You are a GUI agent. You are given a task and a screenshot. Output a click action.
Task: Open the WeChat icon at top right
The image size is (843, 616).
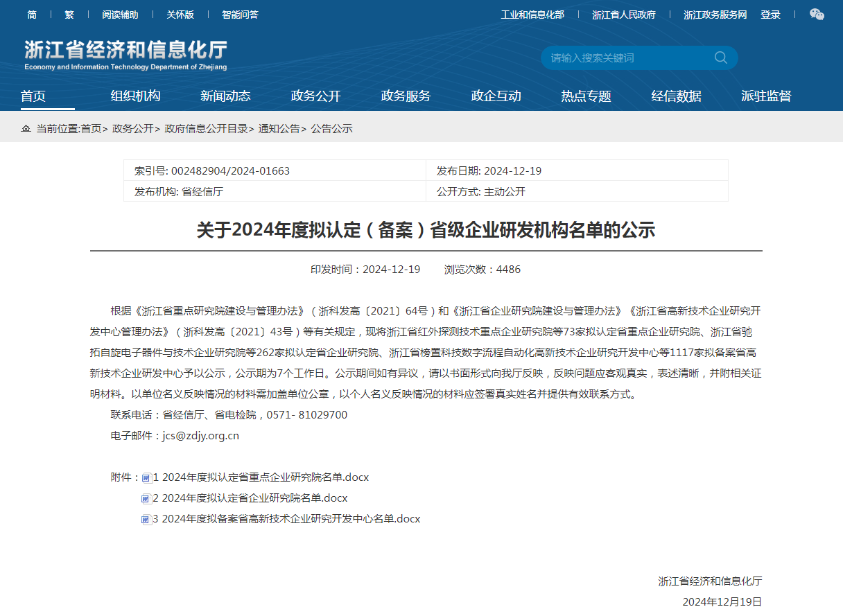[816, 14]
